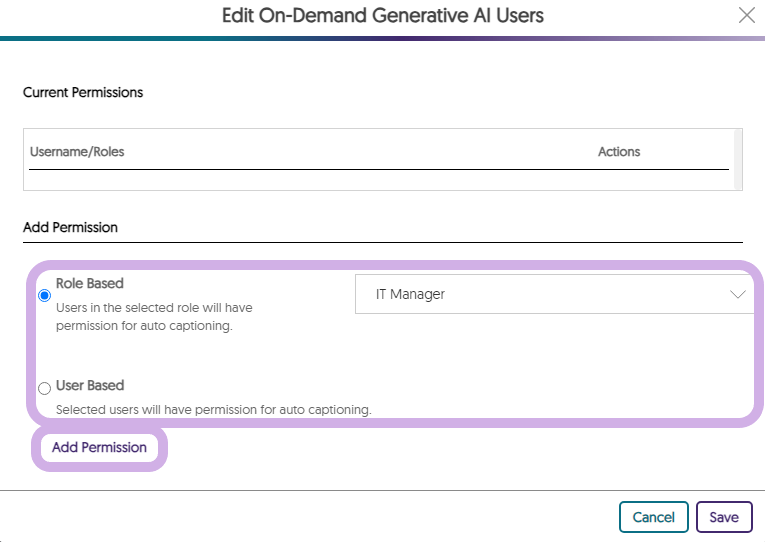Click the Actions column header
The image size is (765, 542).
click(x=619, y=152)
